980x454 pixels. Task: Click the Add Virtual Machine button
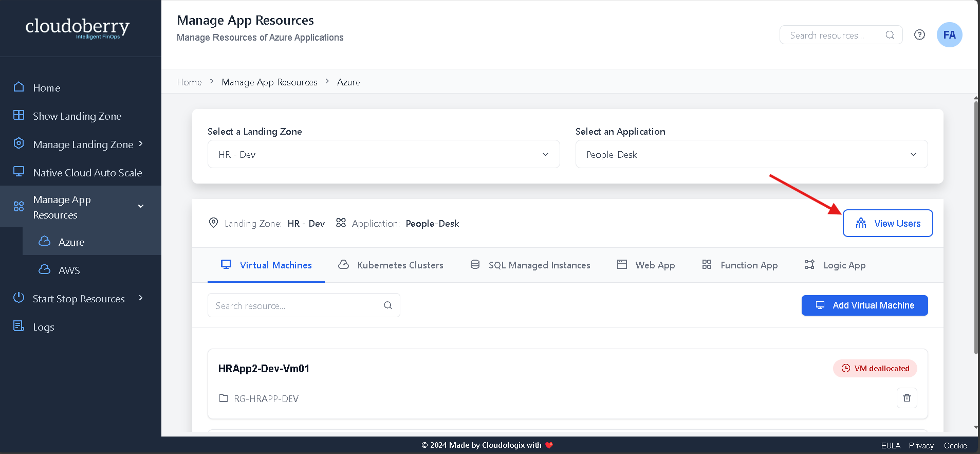point(865,305)
